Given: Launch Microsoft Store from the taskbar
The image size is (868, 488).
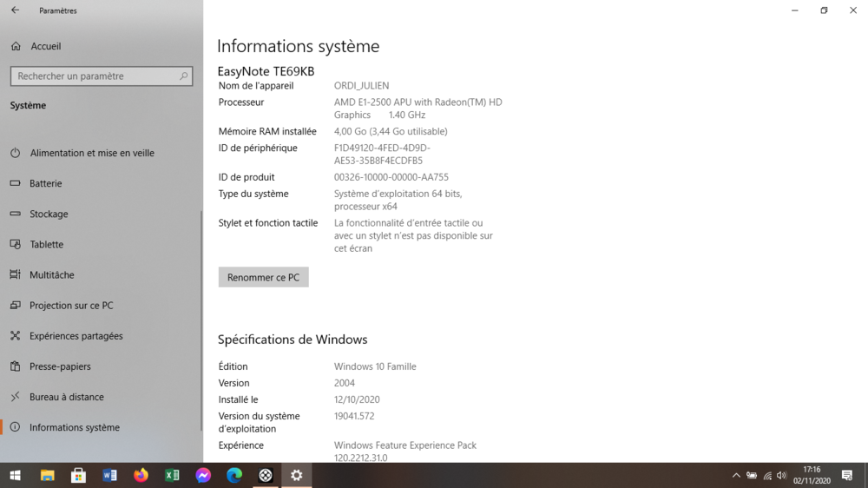Looking at the screenshot, I should click(78, 475).
